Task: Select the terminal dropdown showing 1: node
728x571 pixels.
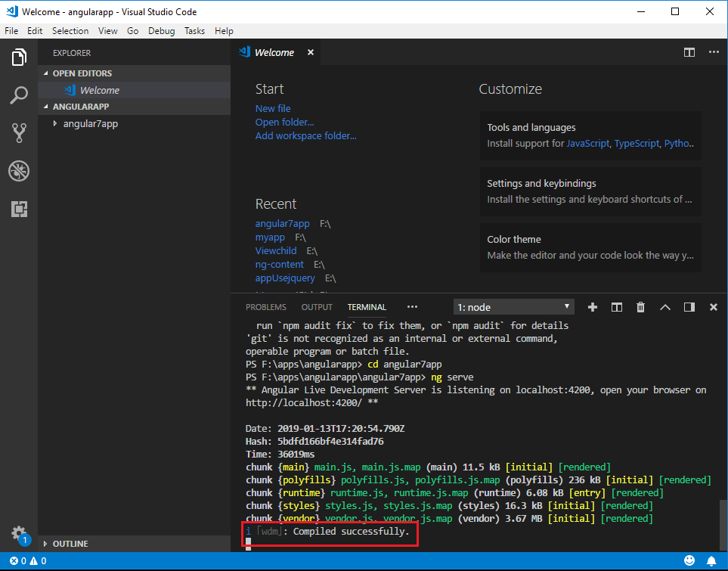Action: (x=513, y=307)
